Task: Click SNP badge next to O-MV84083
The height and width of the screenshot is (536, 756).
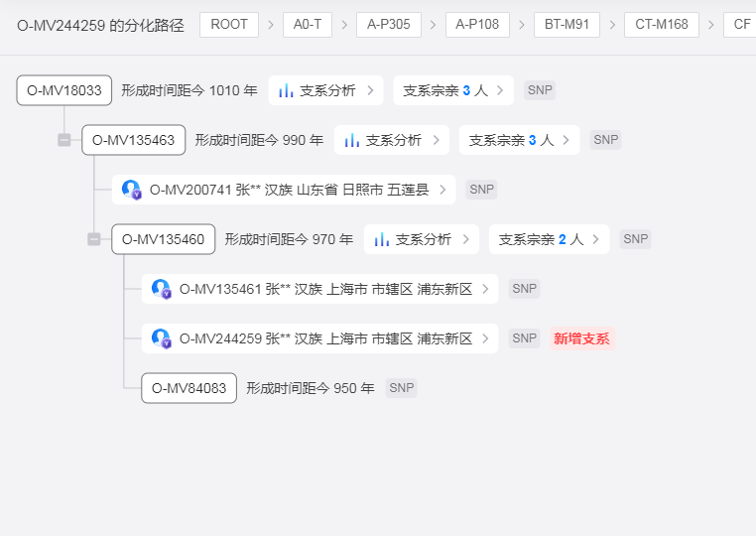Action: click(401, 388)
